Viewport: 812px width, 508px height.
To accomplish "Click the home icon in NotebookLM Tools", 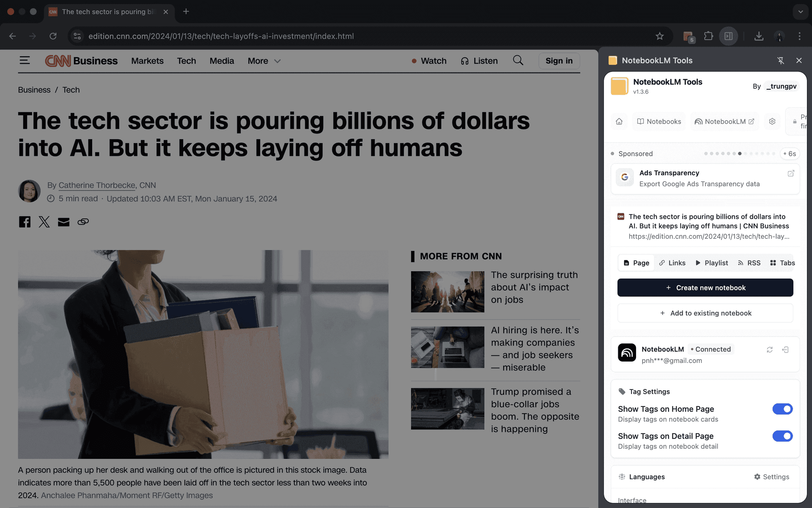I will 619,121.
